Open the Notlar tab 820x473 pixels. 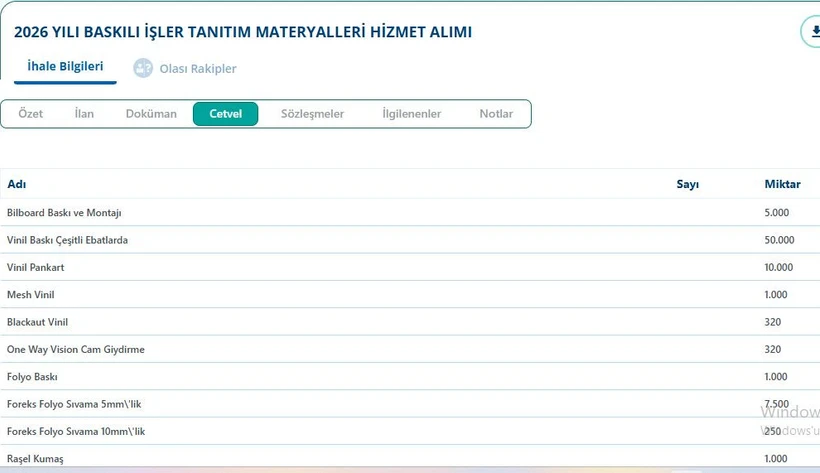(496, 114)
